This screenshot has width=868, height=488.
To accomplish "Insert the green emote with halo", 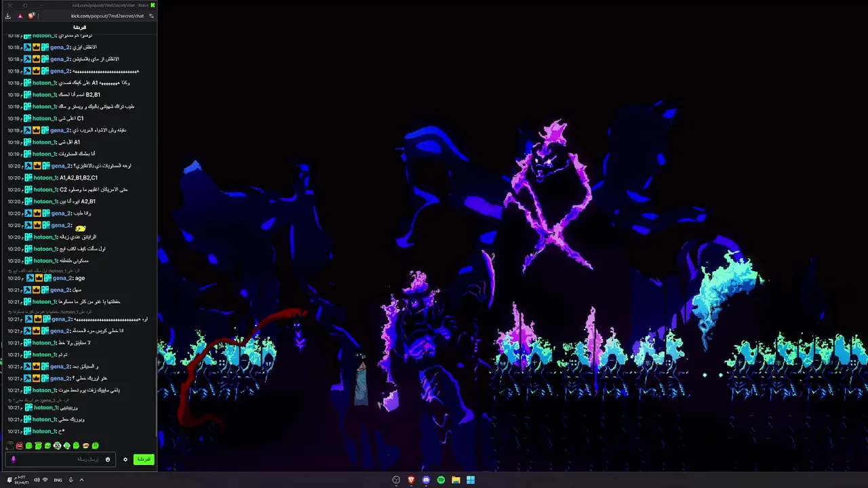I will (38, 445).
